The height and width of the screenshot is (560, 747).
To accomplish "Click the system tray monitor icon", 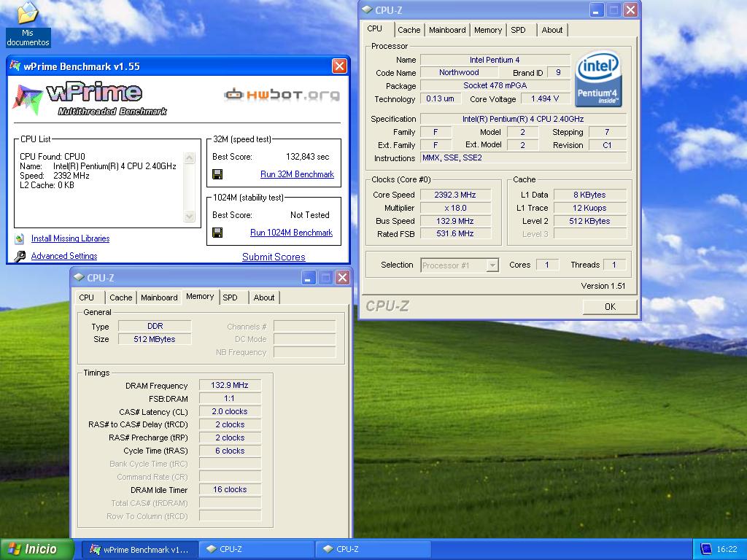I will [705, 549].
